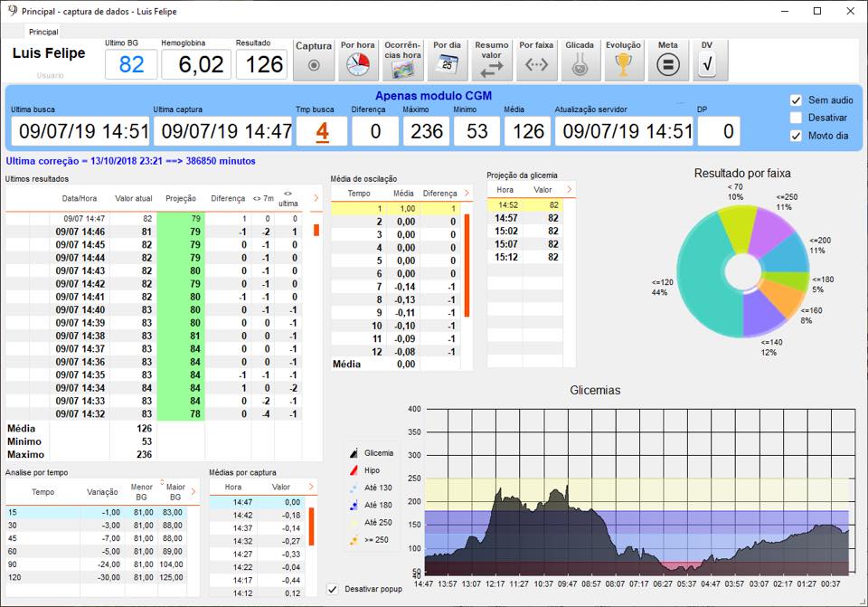Image resolution: width=868 pixels, height=607 pixels.
Task: Select the Principal tab
Action: point(43,32)
